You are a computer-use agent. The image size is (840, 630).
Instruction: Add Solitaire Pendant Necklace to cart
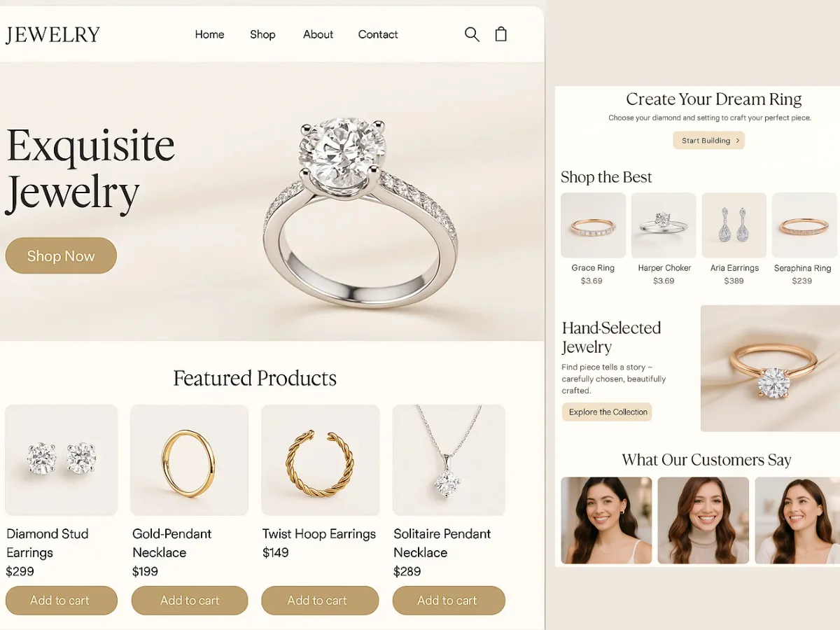click(x=449, y=601)
